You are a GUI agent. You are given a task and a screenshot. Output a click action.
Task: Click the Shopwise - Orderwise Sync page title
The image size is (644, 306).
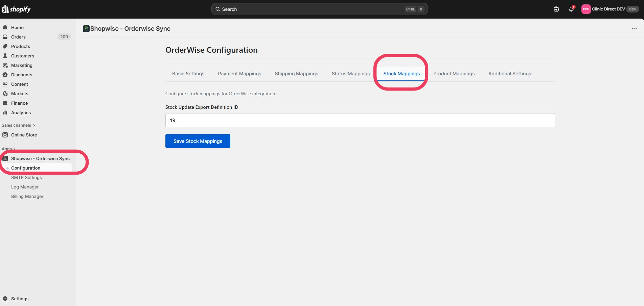(130, 29)
